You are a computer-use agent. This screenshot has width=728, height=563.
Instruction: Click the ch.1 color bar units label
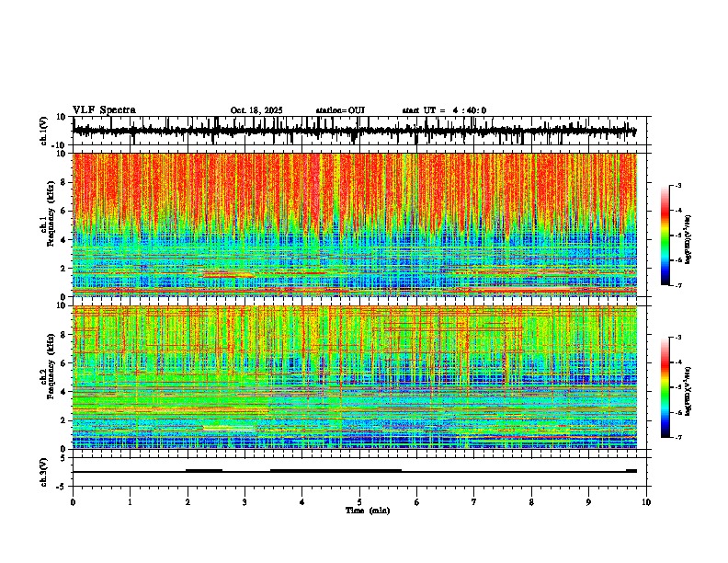tap(688, 239)
